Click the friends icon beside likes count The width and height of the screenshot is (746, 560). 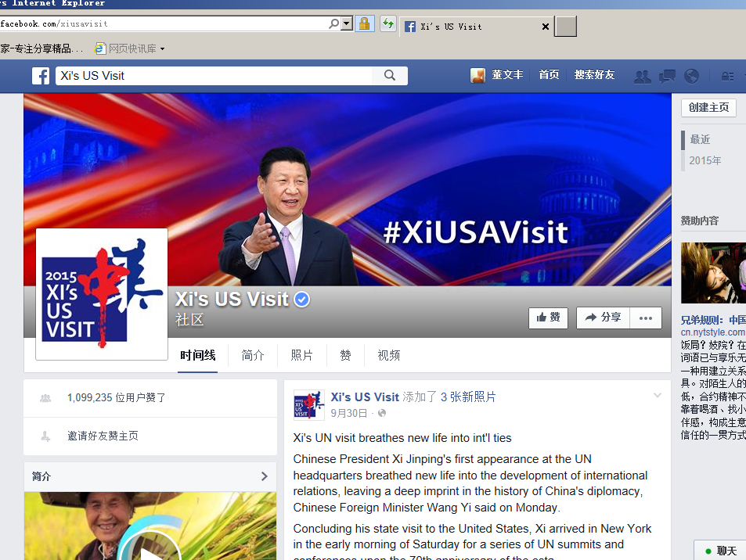pyautogui.click(x=45, y=398)
